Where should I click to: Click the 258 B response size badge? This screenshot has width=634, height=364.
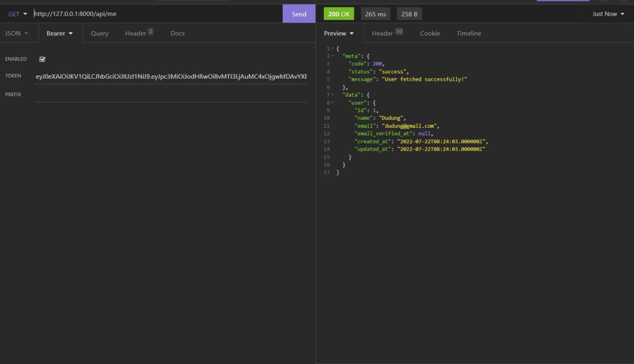[409, 14]
